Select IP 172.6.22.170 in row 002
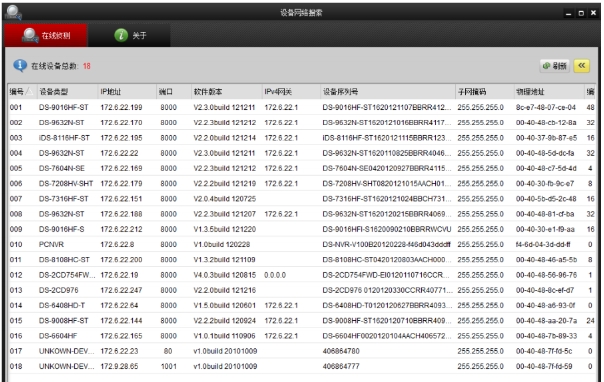 coord(121,122)
